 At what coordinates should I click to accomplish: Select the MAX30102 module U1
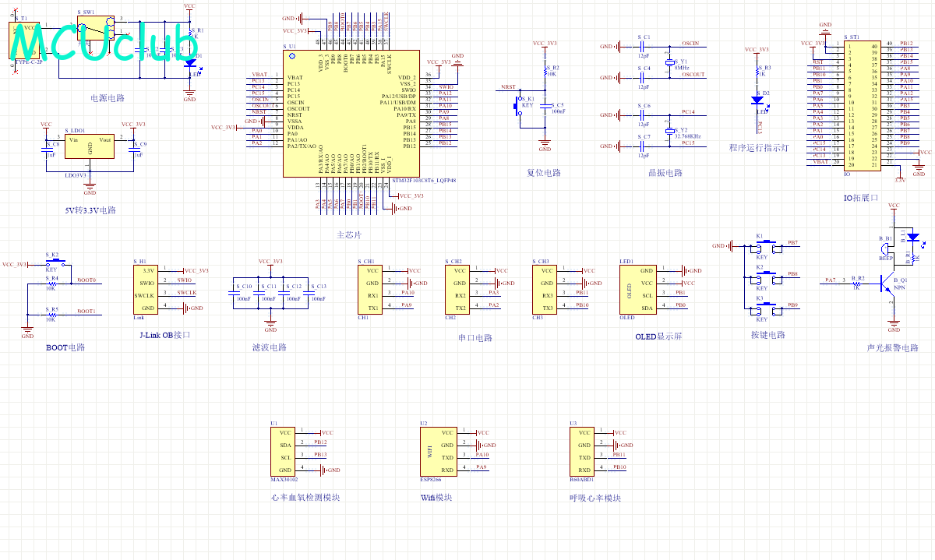(x=284, y=451)
